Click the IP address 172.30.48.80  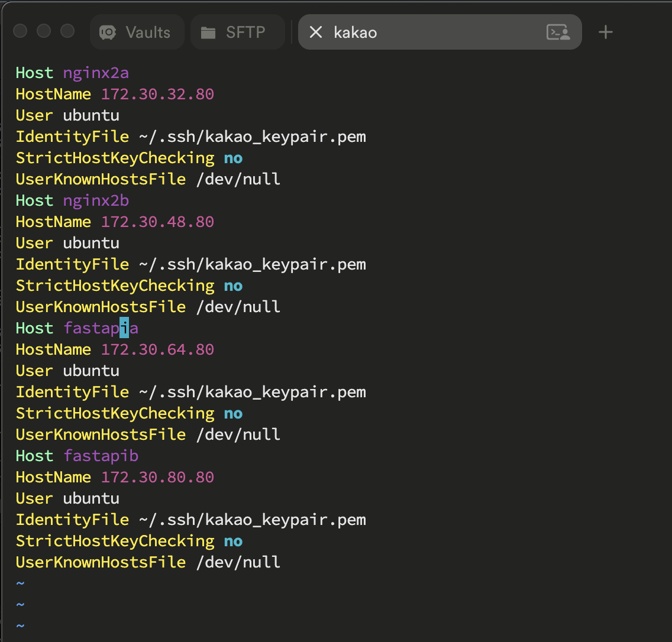(157, 222)
